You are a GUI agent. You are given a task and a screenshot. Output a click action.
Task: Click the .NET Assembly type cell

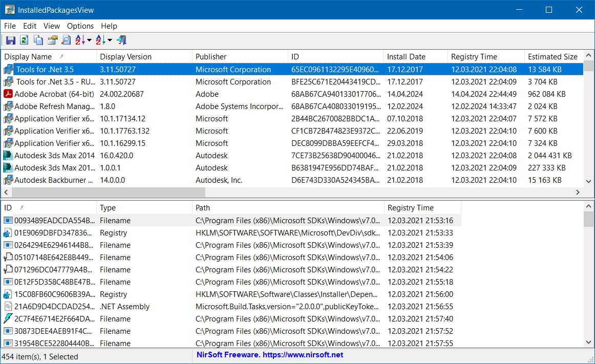[x=125, y=306]
